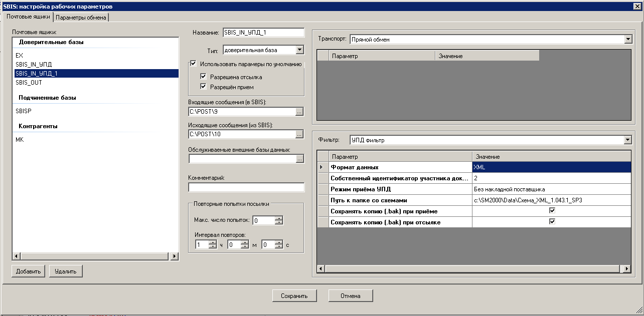Open browse button for внешние базы данных
The image size is (644, 316).
[x=299, y=159]
